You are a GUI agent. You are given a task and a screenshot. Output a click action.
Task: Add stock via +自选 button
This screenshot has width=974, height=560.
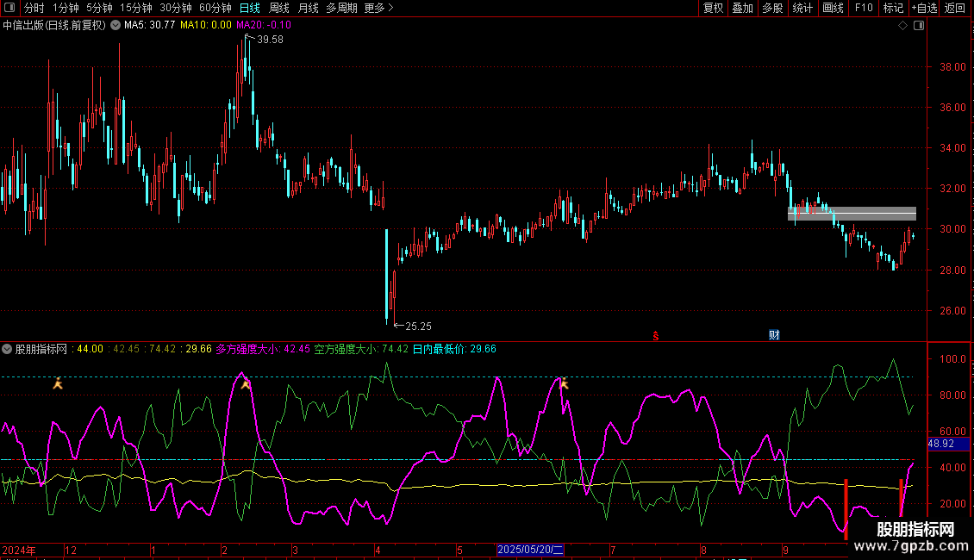click(924, 8)
